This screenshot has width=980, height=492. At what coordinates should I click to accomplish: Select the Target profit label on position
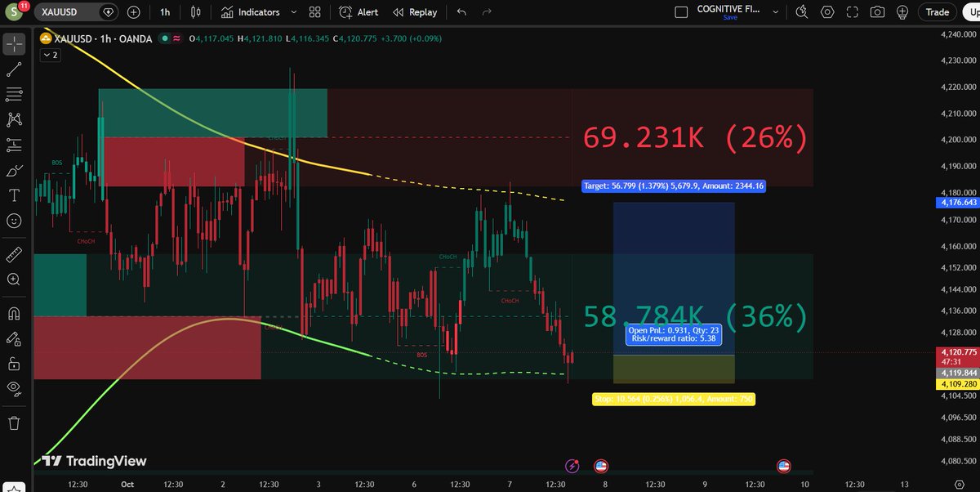(674, 186)
